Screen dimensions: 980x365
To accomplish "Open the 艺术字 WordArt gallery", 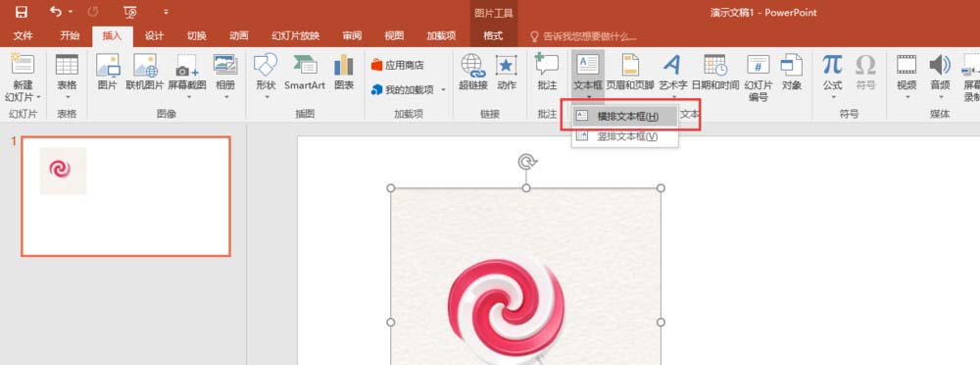I will (x=673, y=77).
